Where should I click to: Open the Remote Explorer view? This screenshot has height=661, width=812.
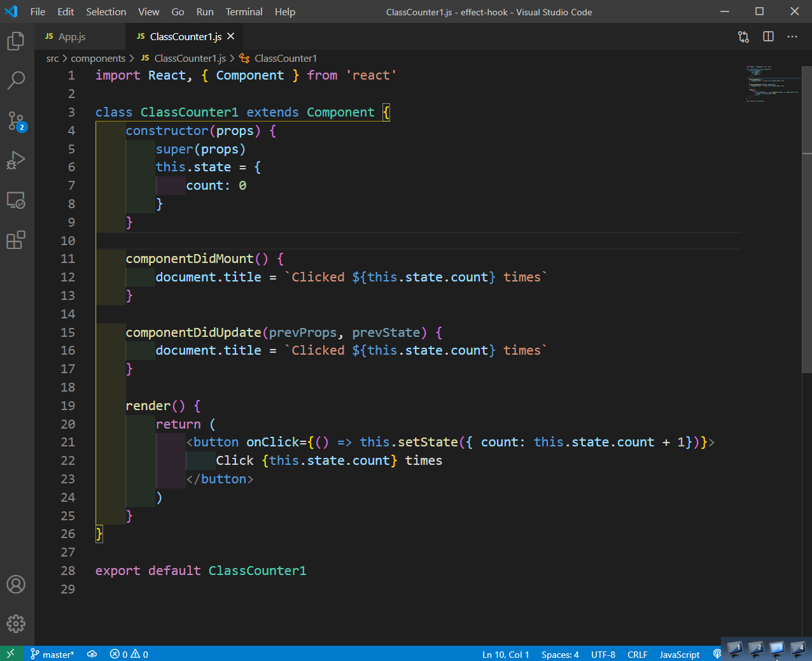click(x=16, y=200)
